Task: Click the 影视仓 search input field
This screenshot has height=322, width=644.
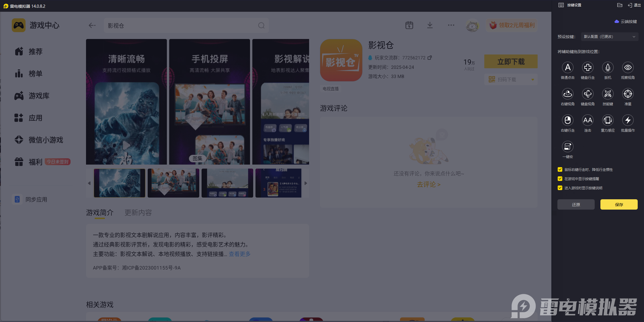Action: pyautogui.click(x=186, y=26)
